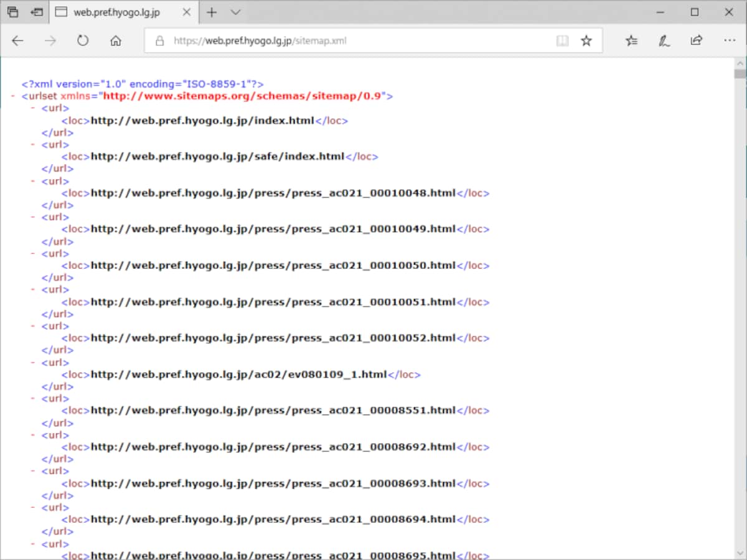
Task: Click the Refresh page icon
Action: 83,41
